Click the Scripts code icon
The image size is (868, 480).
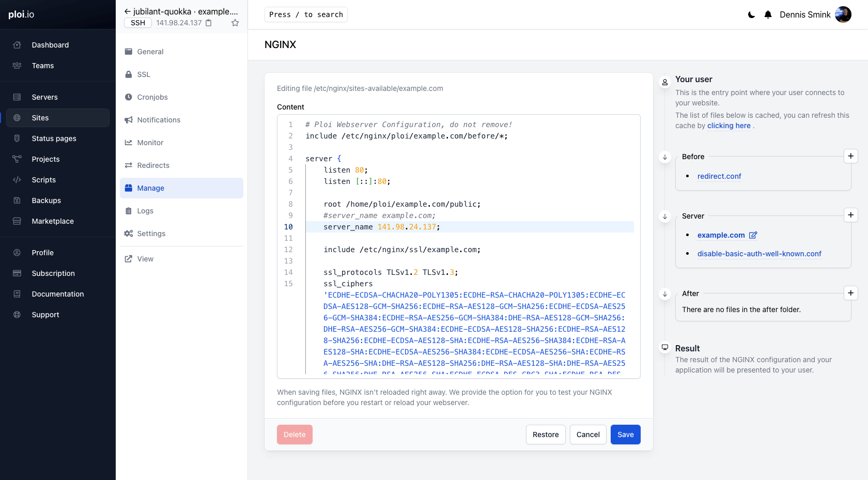(17, 180)
